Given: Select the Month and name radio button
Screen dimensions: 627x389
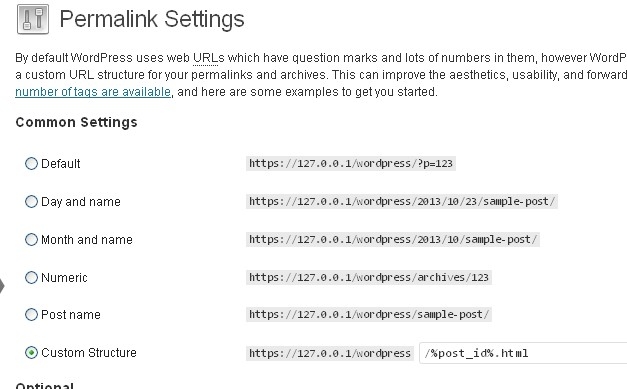Looking at the screenshot, I should [x=31, y=239].
